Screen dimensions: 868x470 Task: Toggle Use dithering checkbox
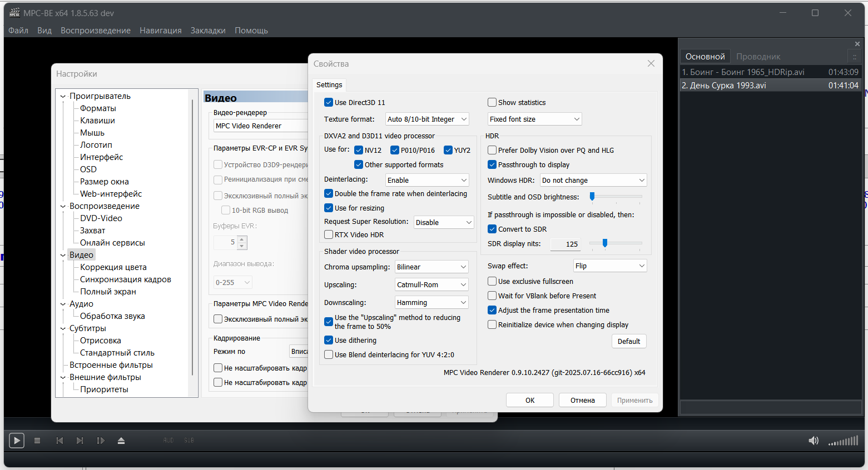pyautogui.click(x=329, y=340)
